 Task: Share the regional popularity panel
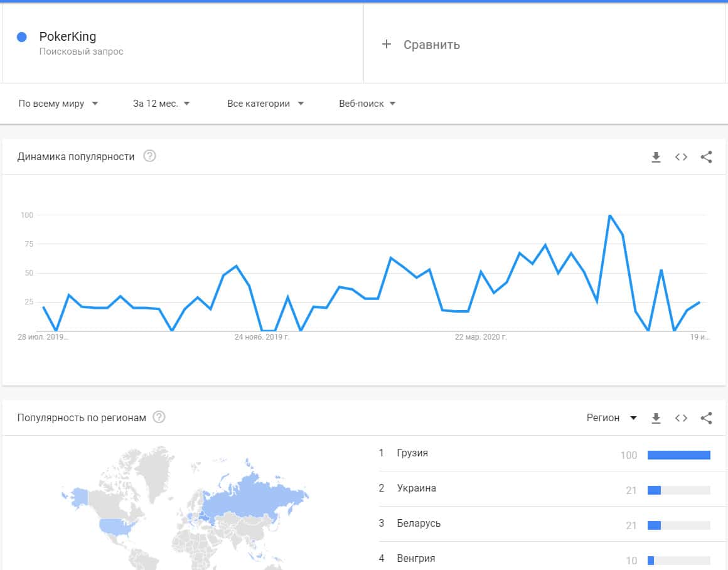(706, 418)
